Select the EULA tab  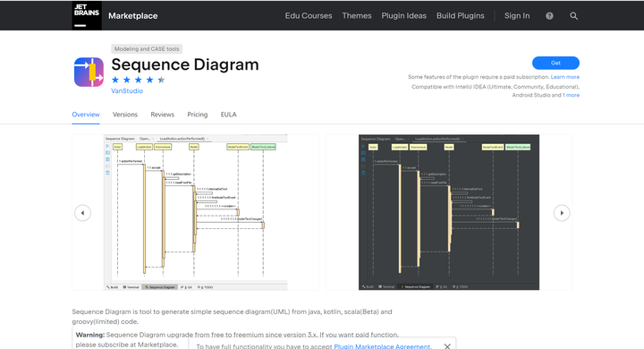[x=228, y=115]
